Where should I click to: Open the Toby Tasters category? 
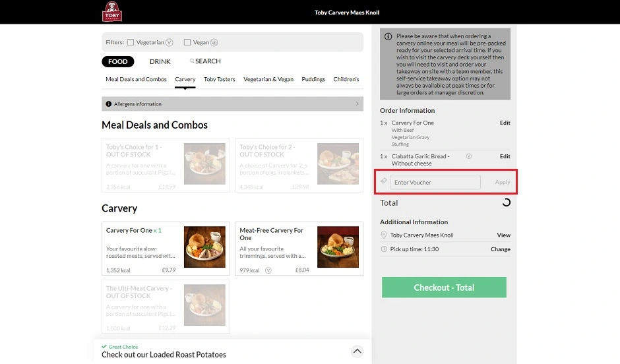click(x=220, y=79)
